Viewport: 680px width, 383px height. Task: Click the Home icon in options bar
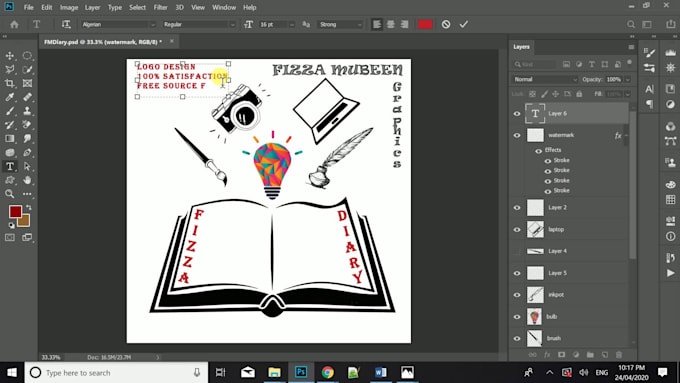pos(14,24)
